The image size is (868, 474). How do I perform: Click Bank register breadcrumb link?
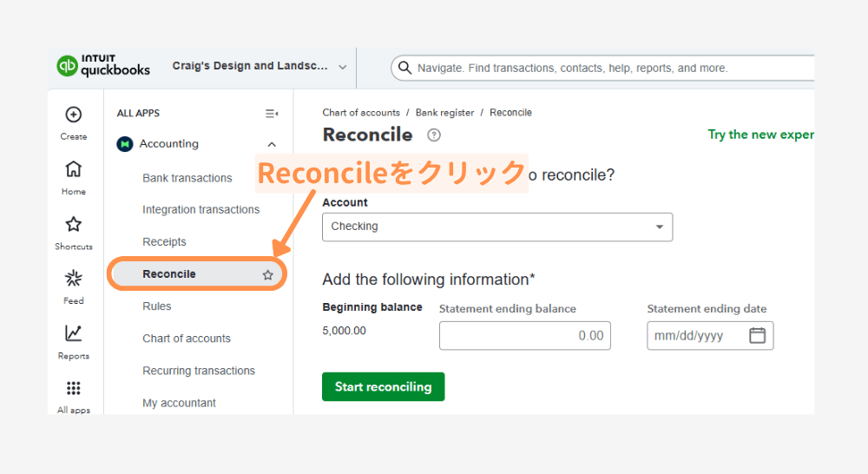pyautogui.click(x=444, y=113)
